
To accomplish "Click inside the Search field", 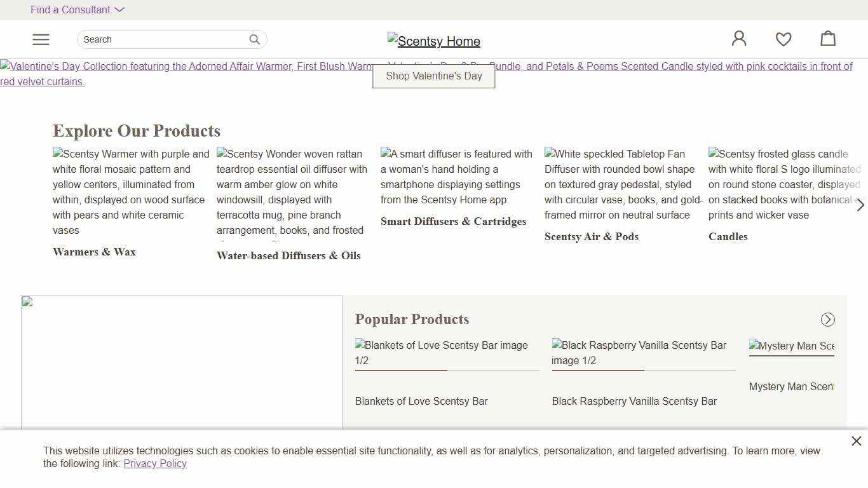I will [x=159, y=39].
